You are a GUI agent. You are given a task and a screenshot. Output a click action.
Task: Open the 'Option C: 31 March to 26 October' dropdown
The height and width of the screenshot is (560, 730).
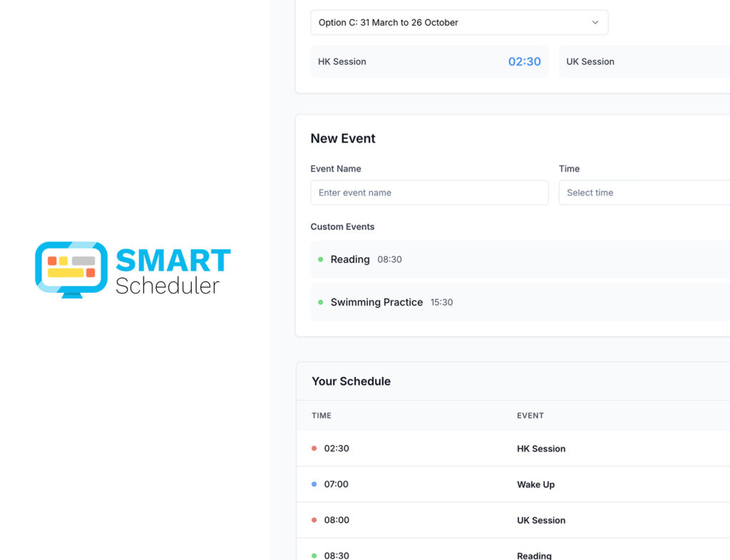pyautogui.click(x=458, y=22)
